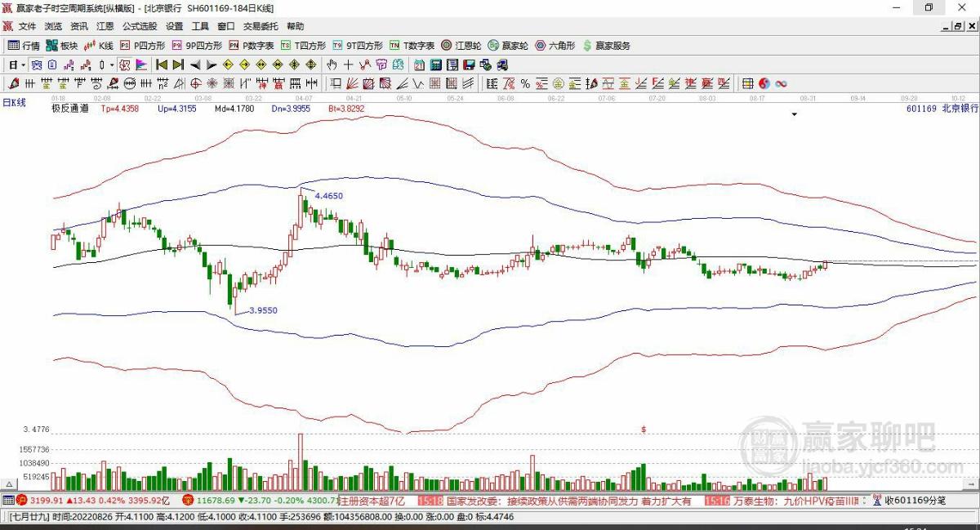The image size is (980, 530).
Task: Select the crosshair cursor tool
Action: tap(348, 65)
